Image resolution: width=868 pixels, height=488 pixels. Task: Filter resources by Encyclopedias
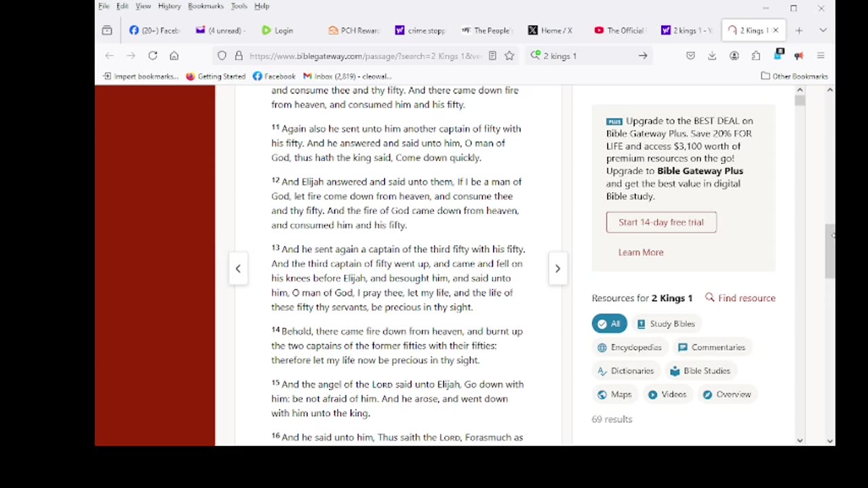[x=629, y=347]
